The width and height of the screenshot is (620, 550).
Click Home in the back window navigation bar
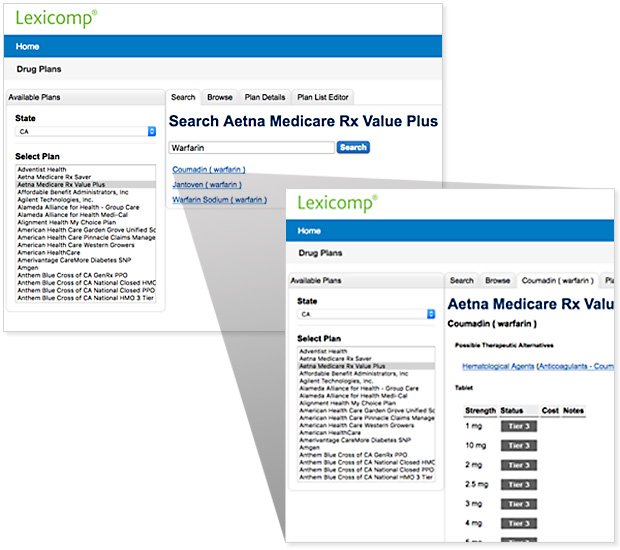28,47
